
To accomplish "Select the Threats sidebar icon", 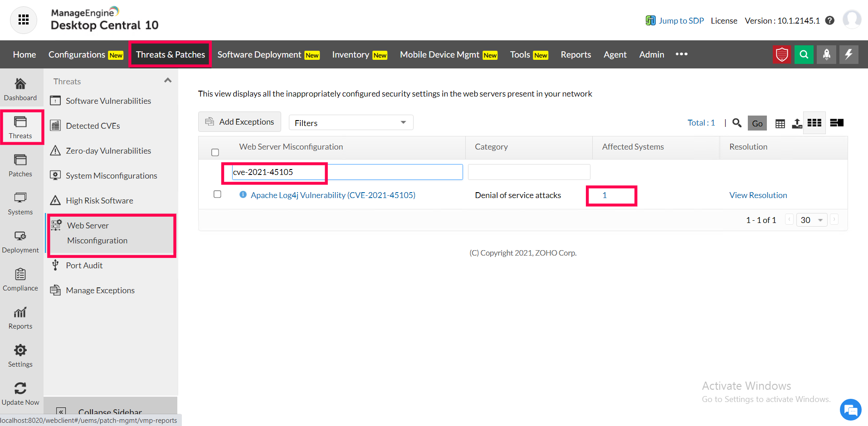I will [x=20, y=122].
